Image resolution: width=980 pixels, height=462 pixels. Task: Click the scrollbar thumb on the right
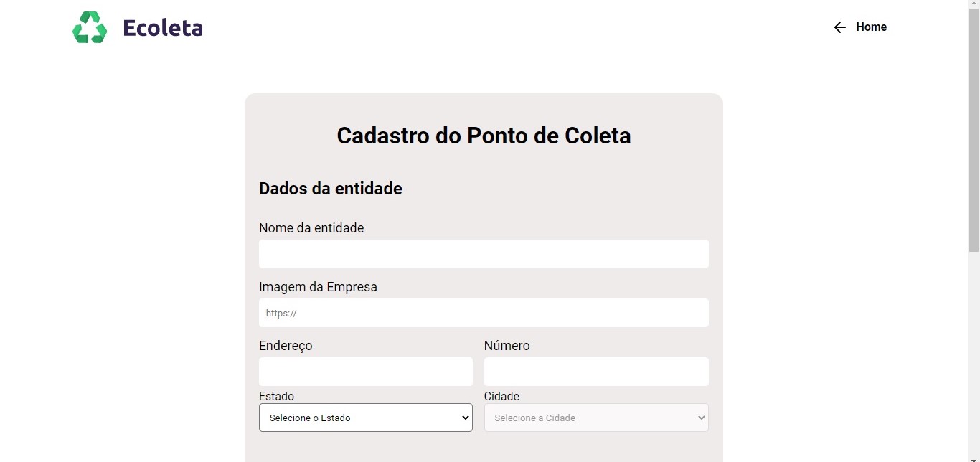pyautogui.click(x=974, y=129)
